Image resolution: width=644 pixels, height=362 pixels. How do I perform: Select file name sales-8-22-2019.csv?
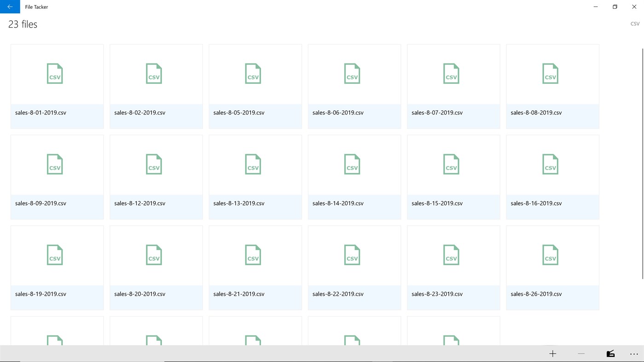(x=338, y=294)
